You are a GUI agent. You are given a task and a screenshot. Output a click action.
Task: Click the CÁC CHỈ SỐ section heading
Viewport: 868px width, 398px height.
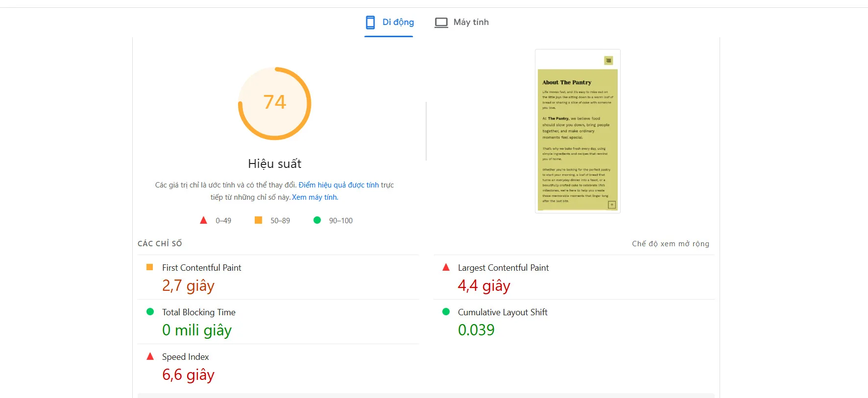[x=160, y=244]
